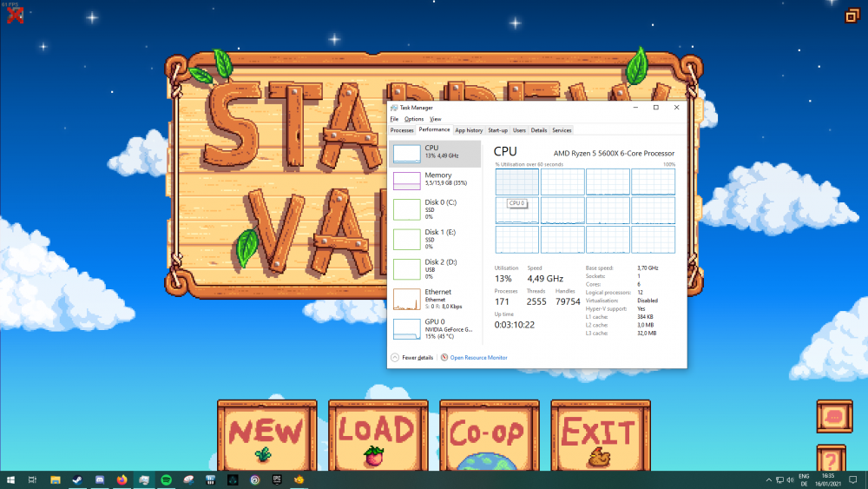The height and width of the screenshot is (489, 868).
Task: Click the 171 processes count
Action: 502,301
